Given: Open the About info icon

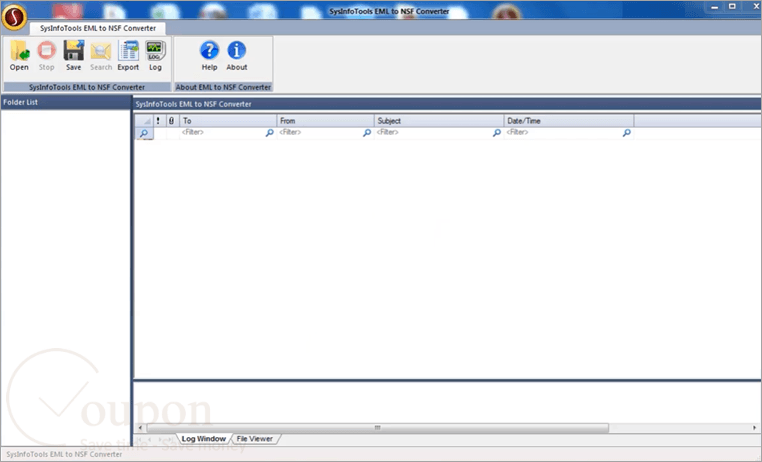Looking at the screenshot, I should (x=237, y=56).
